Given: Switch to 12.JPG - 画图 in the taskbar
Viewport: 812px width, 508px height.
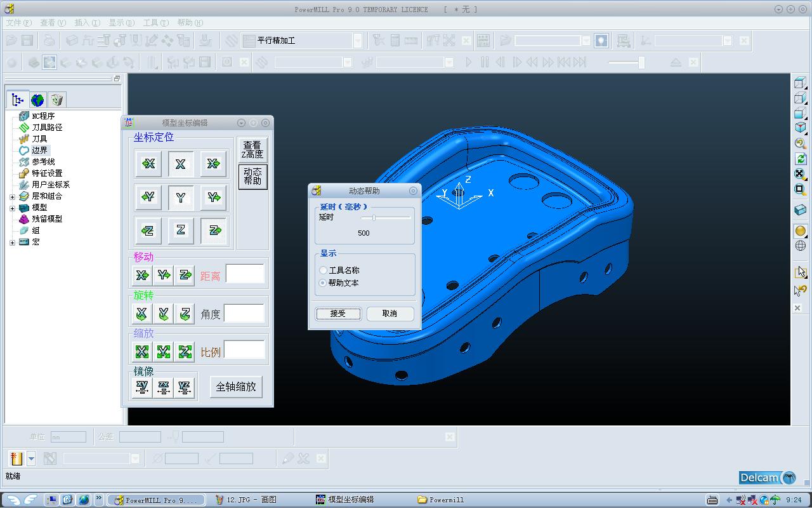Looking at the screenshot, I should 246,500.
